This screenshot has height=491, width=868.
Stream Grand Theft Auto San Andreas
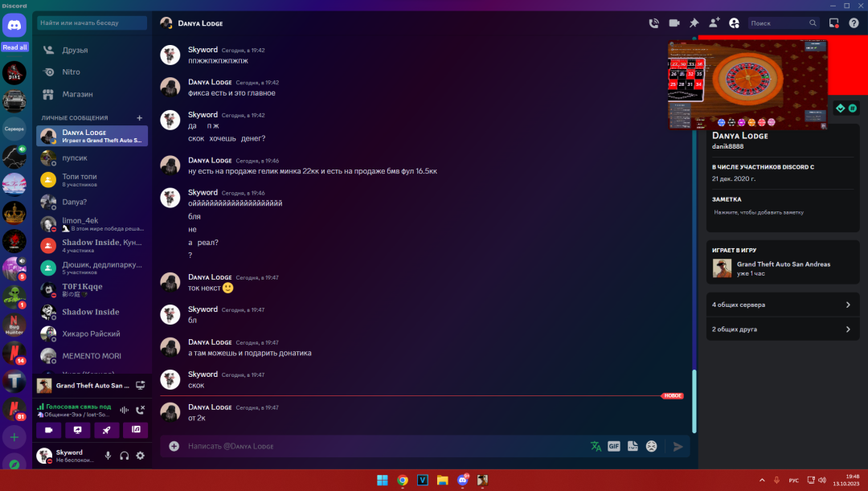pos(140,385)
